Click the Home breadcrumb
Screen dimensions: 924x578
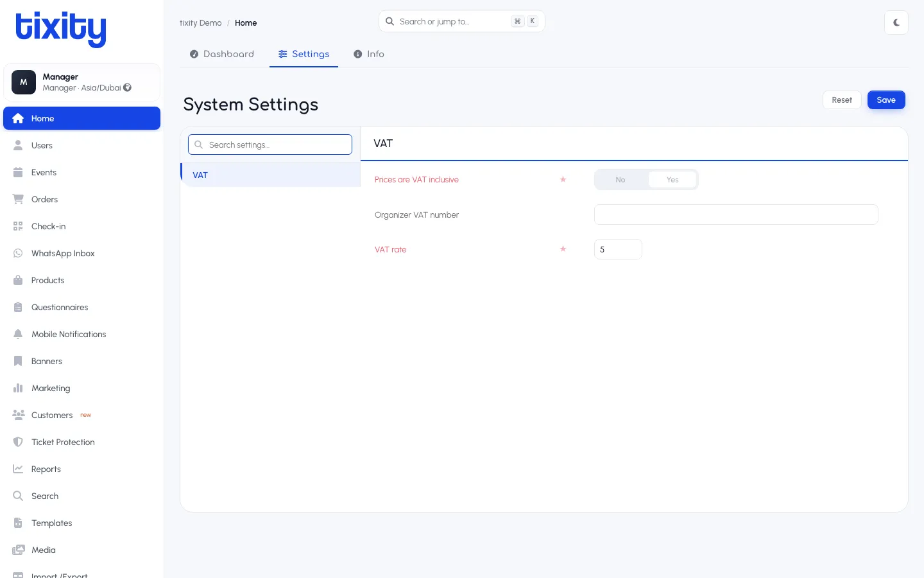[246, 23]
